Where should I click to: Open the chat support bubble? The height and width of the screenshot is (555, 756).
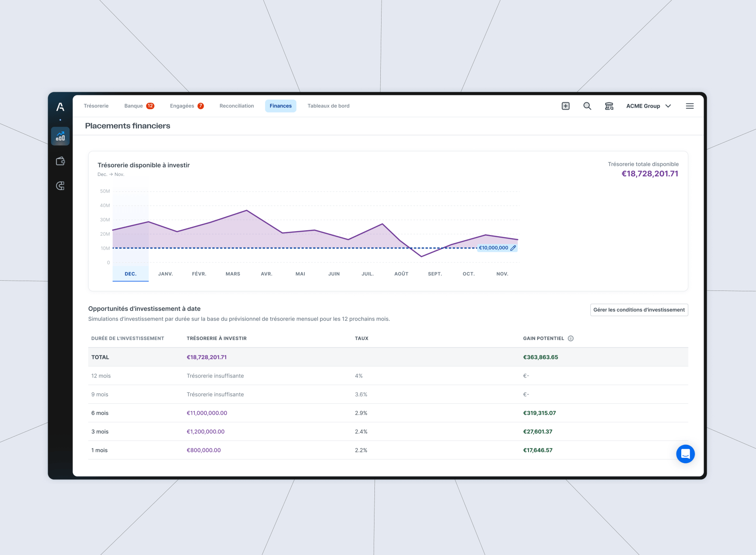click(x=685, y=454)
